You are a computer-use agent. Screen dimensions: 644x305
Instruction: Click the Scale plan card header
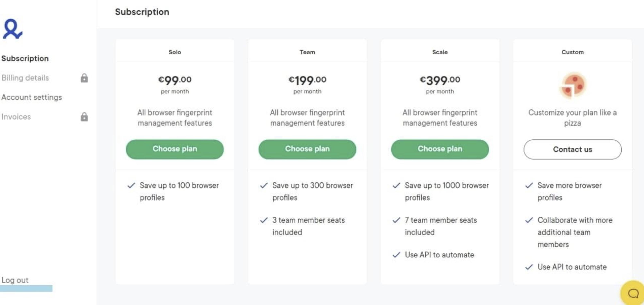coord(440,52)
